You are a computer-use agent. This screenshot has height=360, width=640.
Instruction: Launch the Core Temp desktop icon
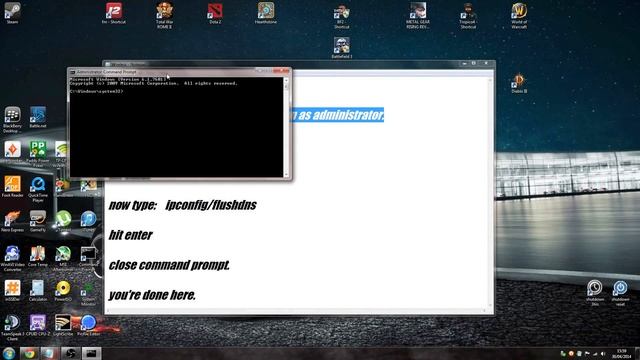point(38,256)
